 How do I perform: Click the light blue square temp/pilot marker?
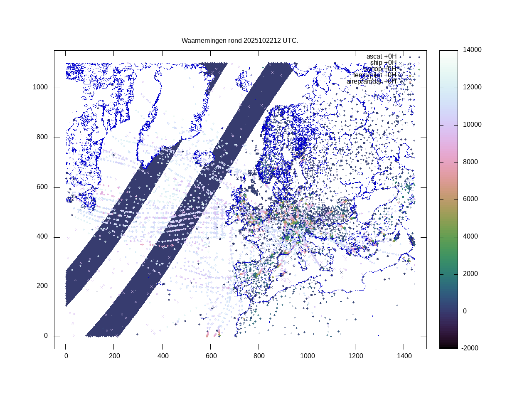419,76
